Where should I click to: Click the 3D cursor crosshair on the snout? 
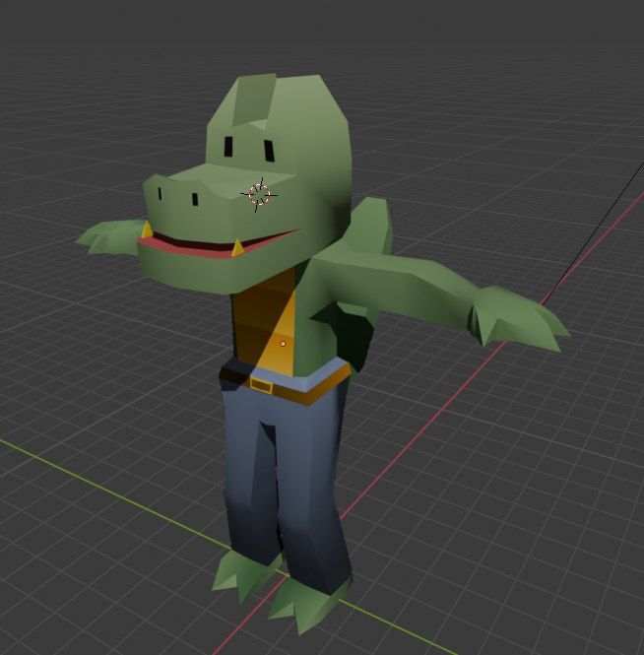(259, 195)
